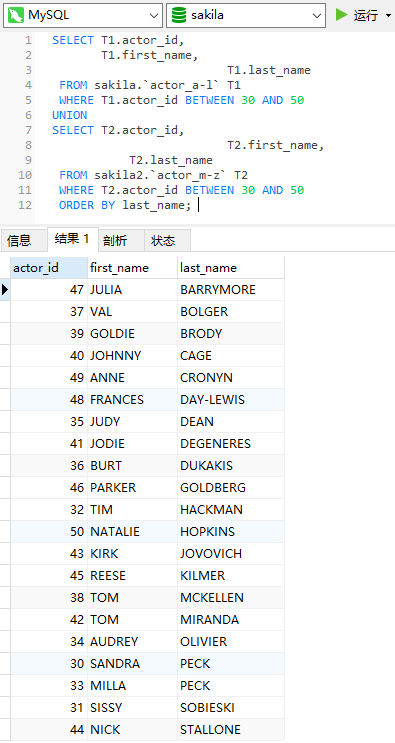Click line number 1 in the gutter
395x743 pixels.
(x=28, y=40)
